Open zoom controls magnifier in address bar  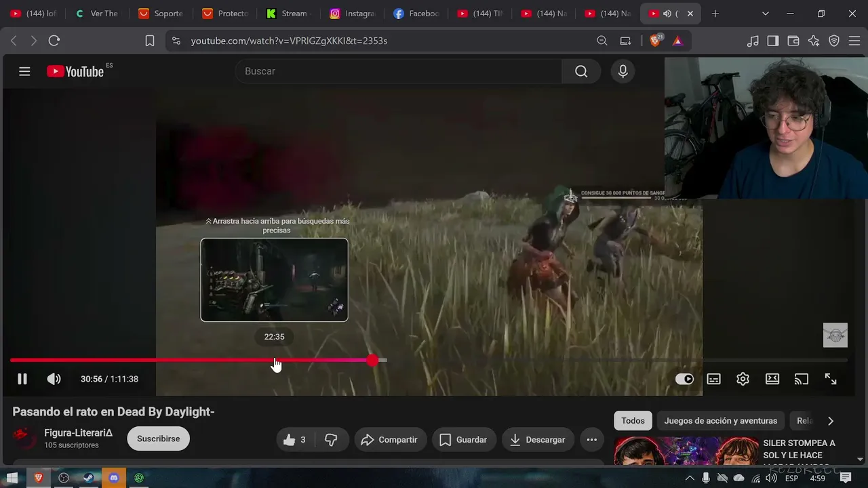click(602, 41)
